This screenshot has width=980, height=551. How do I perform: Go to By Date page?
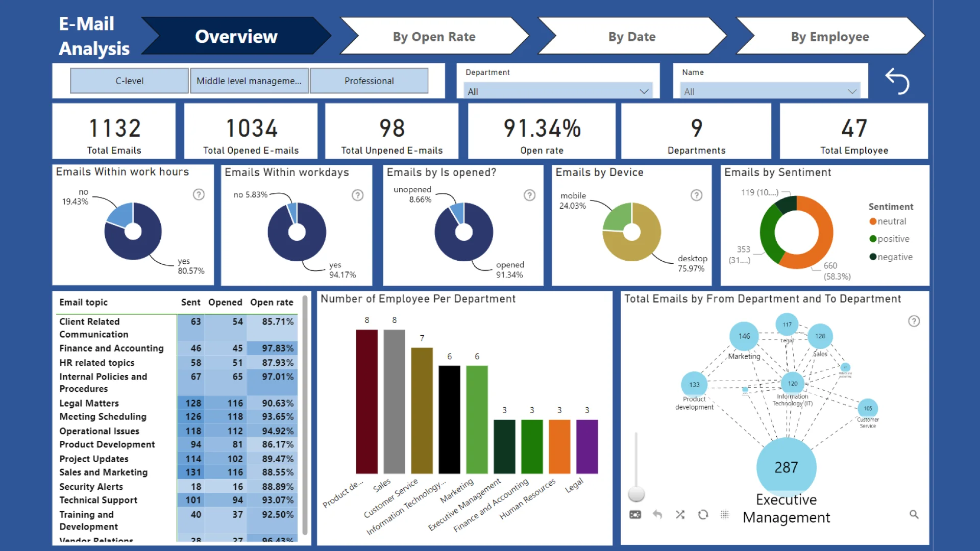[x=632, y=36]
